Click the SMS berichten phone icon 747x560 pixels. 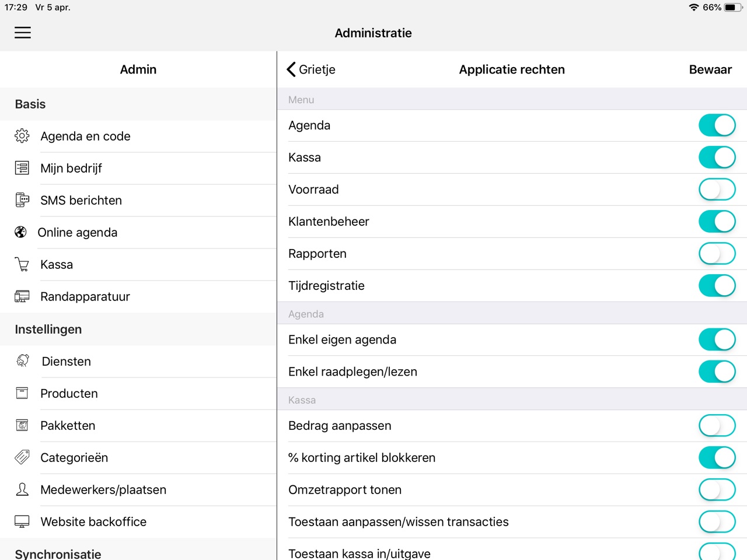[x=22, y=200]
